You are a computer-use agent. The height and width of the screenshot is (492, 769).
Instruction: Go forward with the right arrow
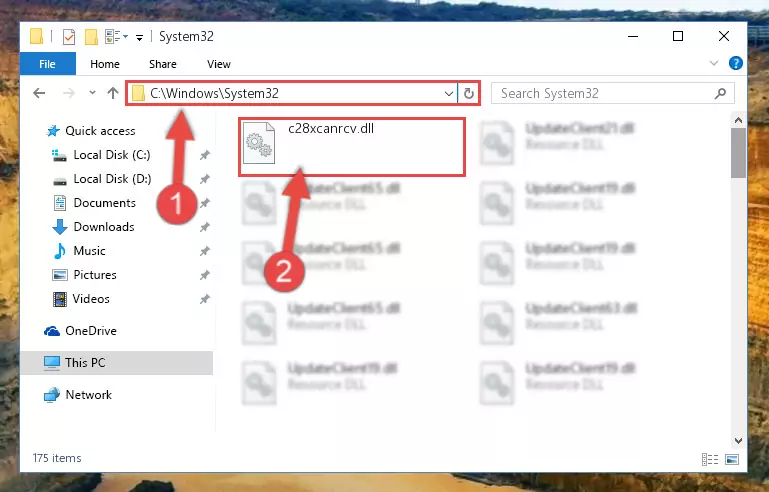point(69,93)
